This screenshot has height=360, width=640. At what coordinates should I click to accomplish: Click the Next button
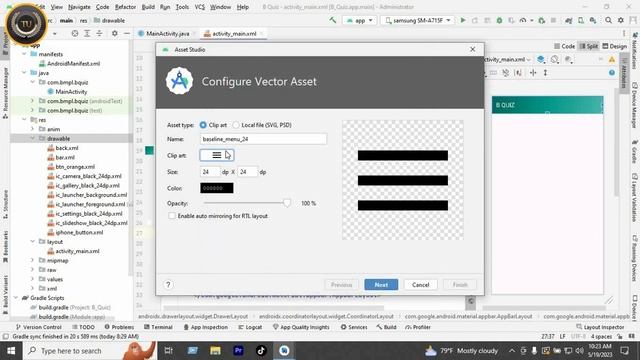(381, 285)
